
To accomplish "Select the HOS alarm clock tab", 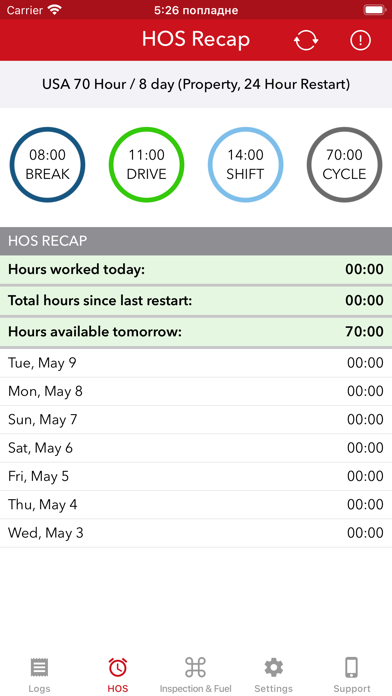I will tap(118, 675).
